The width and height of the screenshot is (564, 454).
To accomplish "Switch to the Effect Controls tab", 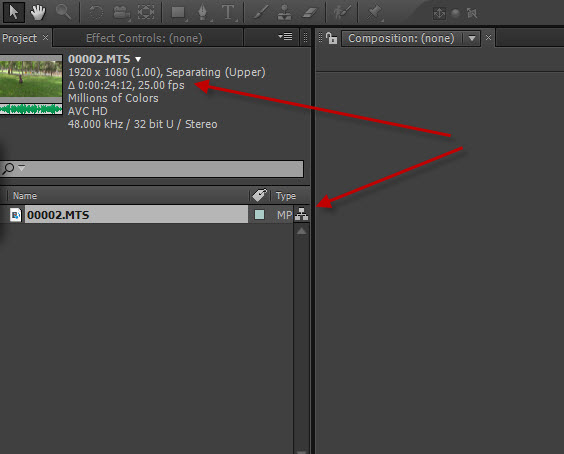I will pos(144,38).
